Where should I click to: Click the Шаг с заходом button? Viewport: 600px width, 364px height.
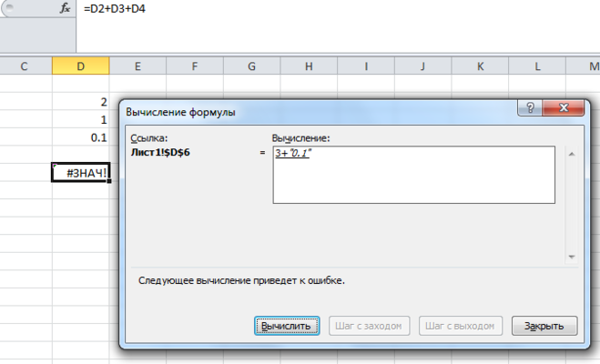(x=369, y=325)
